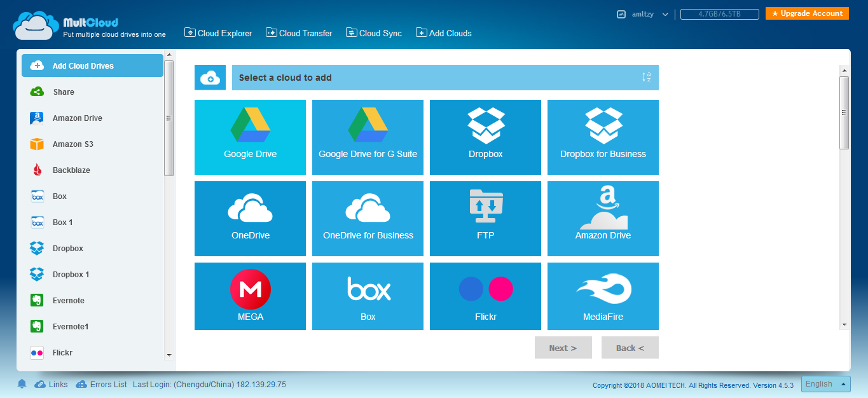The width and height of the screenshot is (868, 398).
Task: Open the Evernote drive in the sidebar
Action: tap(92, 300)
